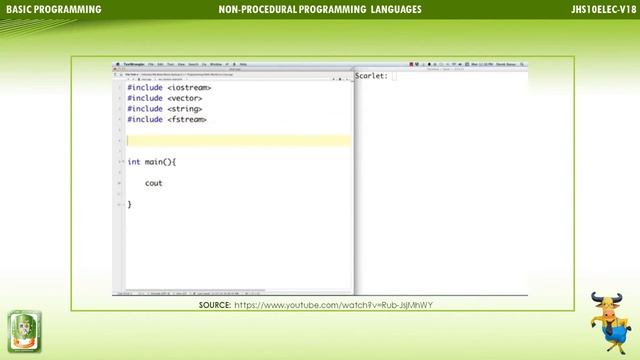
Task: Click the Spotlight search icon in menu bar
Action: [522, 64]
